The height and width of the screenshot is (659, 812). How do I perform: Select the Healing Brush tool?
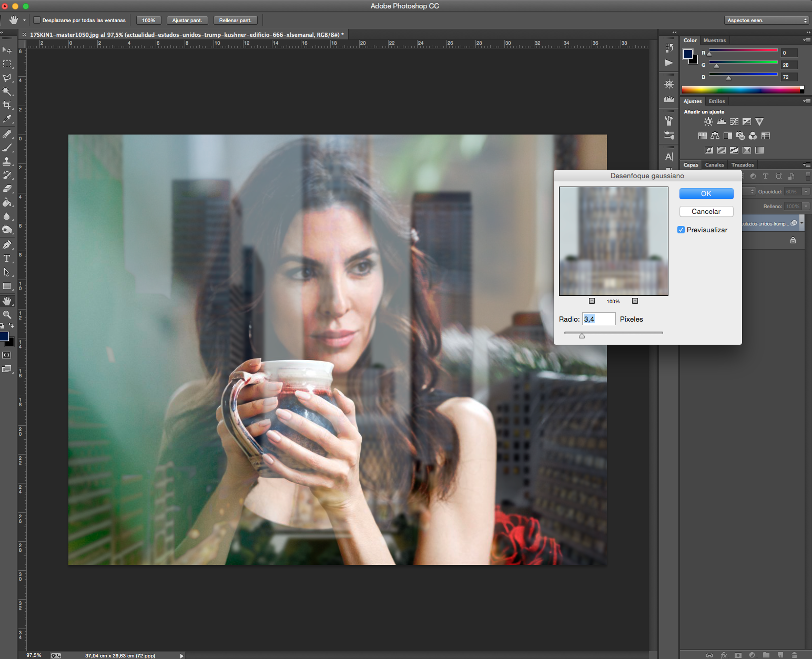tap(7, 134)
